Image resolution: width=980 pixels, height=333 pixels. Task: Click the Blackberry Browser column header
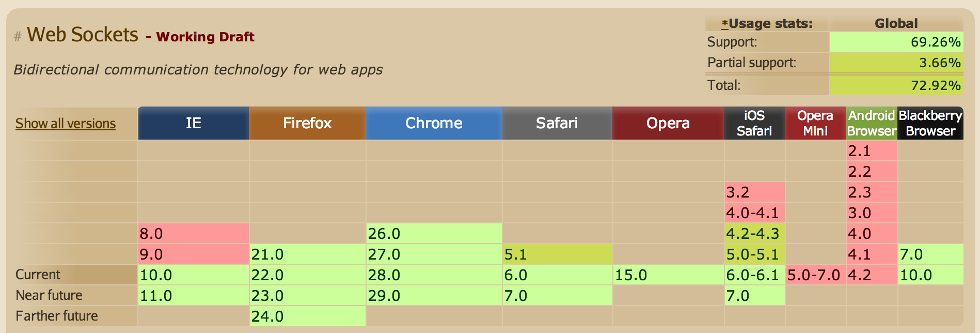930,123
